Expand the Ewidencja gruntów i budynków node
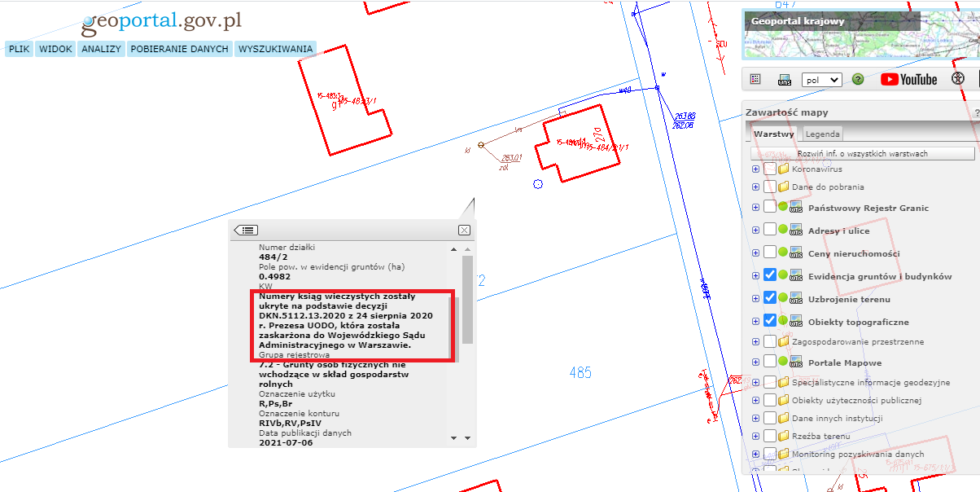Viewport: 980px width, 492px height. (756, 276)
